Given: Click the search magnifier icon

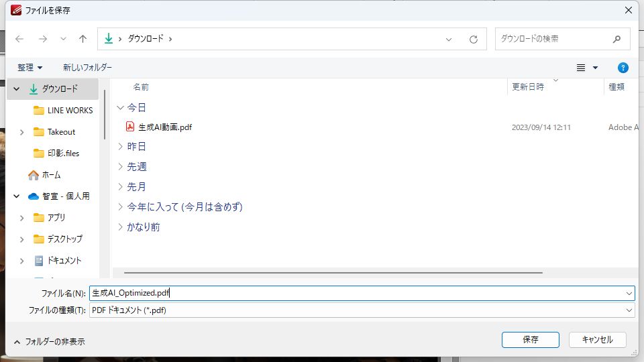Looking at the screenshot, I should [616, 39].
